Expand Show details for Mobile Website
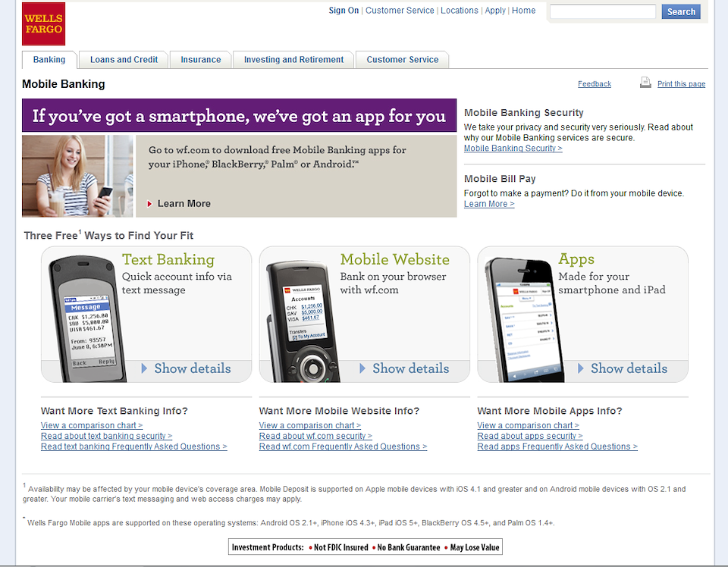Image resolution: width=728 pixels, height=567 pixels. [x=404, y=368]
